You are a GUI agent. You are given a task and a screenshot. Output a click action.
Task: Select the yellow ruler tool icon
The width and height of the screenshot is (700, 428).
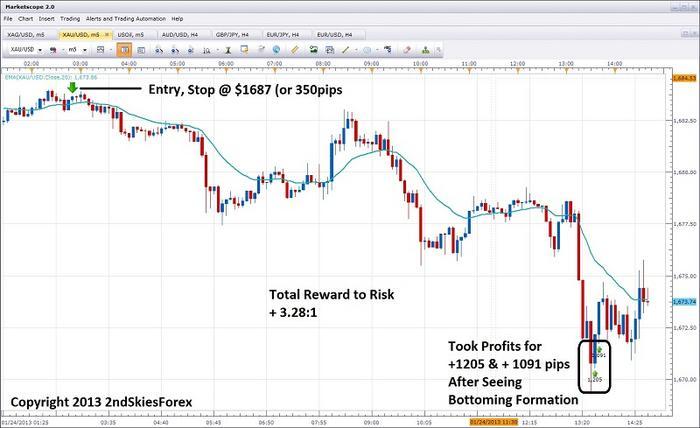(295, 50)
